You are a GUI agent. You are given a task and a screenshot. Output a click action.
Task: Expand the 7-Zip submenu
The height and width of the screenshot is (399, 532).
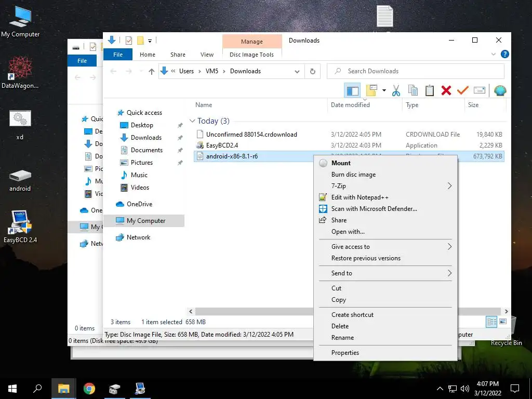pos(385,186)
